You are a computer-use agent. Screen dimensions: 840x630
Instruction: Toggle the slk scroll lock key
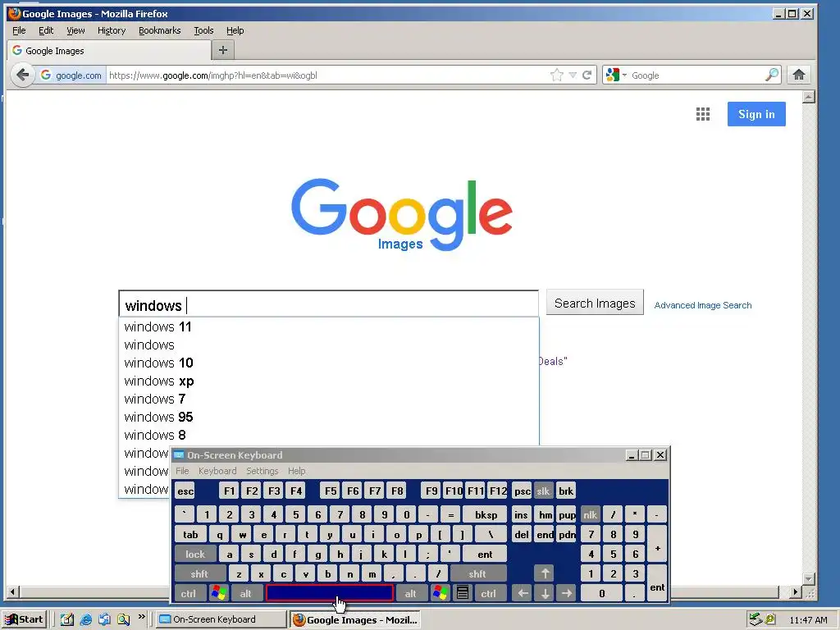[543, 491]
